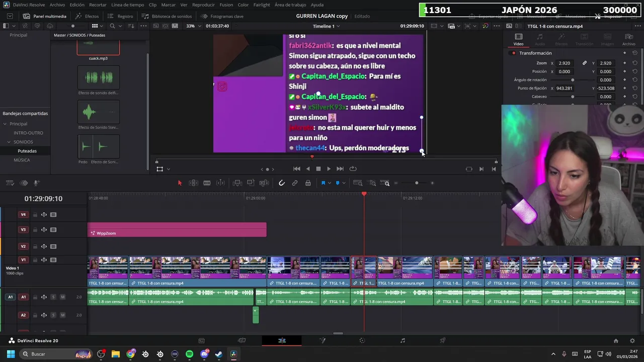This screenshot has width=644, height=362.
Task: Toggle the Panel multimedia button
Action: [45, 16]
